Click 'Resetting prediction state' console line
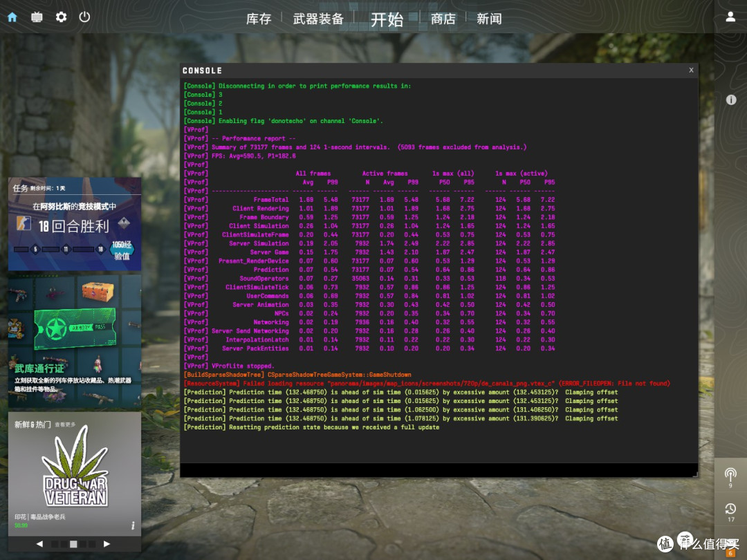 click(x=311, y=427)
